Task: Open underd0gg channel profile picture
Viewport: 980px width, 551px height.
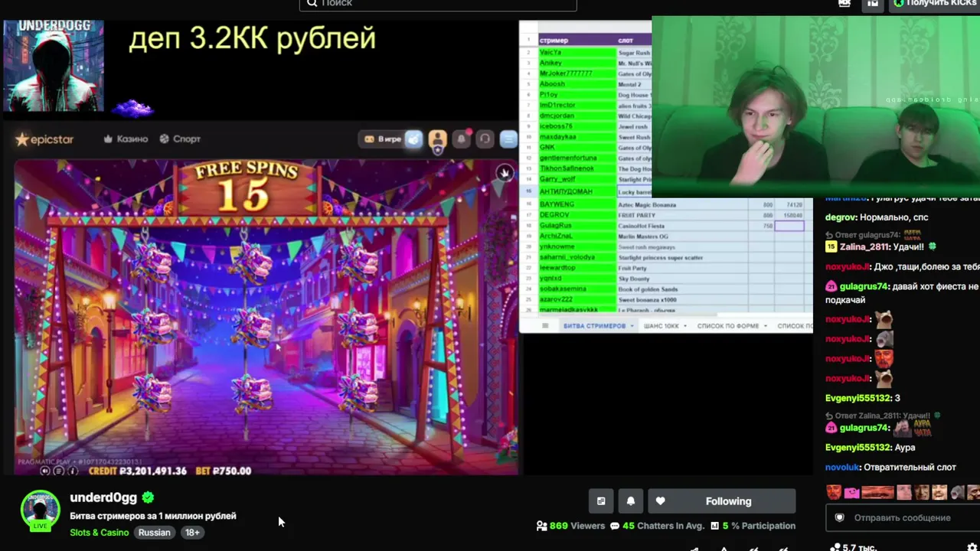Action: [x=40, y=510]
